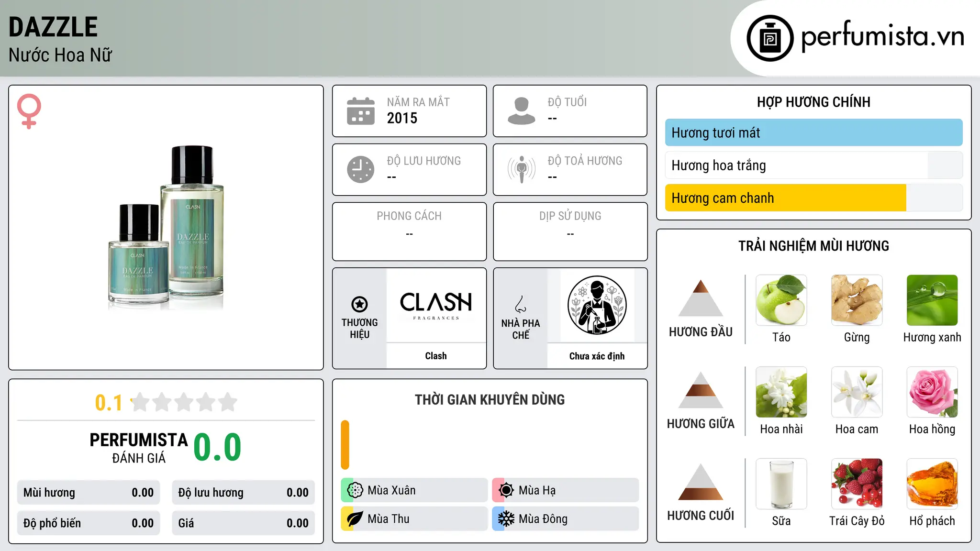This screenshot has height=551, width=980.
Task: Click the perfumer illustration above Chưa xác định
Action: click(x=597, y=305)
